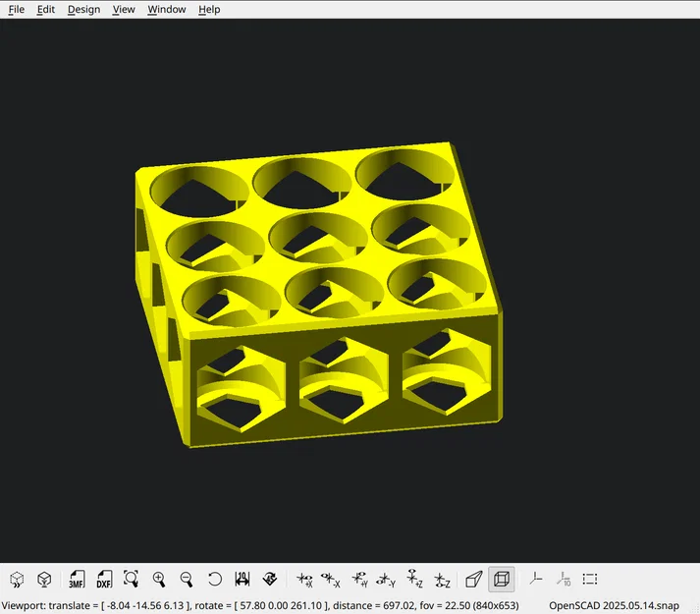
Task: Switch view to the +X direction
Action: pos(304,580)
